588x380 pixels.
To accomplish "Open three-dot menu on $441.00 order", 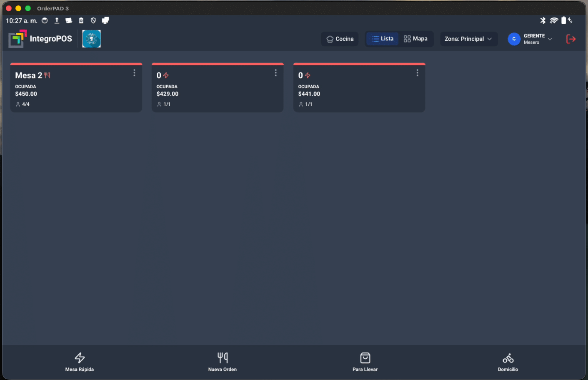I will [417, 73].
